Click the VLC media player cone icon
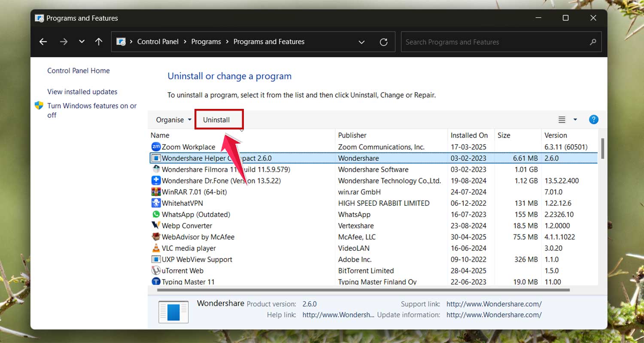 (155, 248)
